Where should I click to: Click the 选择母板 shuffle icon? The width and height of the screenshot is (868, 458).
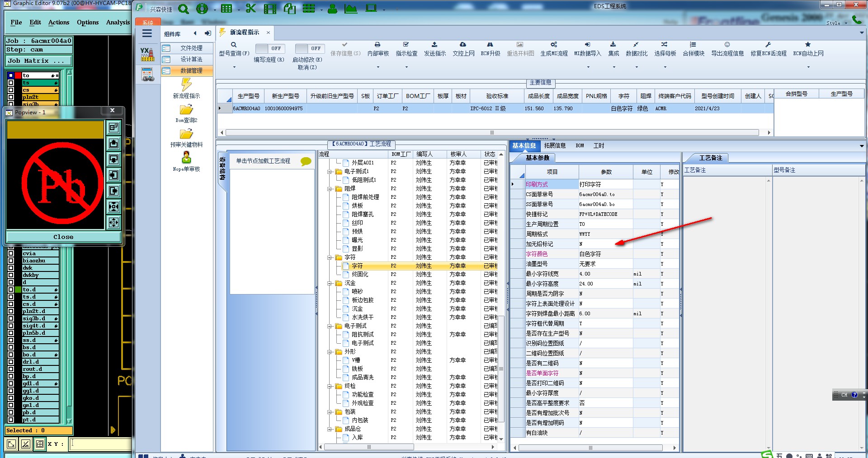pos(664,45)
